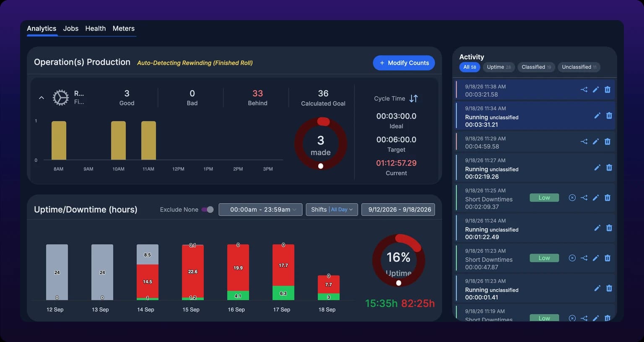Click the 82:25h downtime total

coord(418,303)
